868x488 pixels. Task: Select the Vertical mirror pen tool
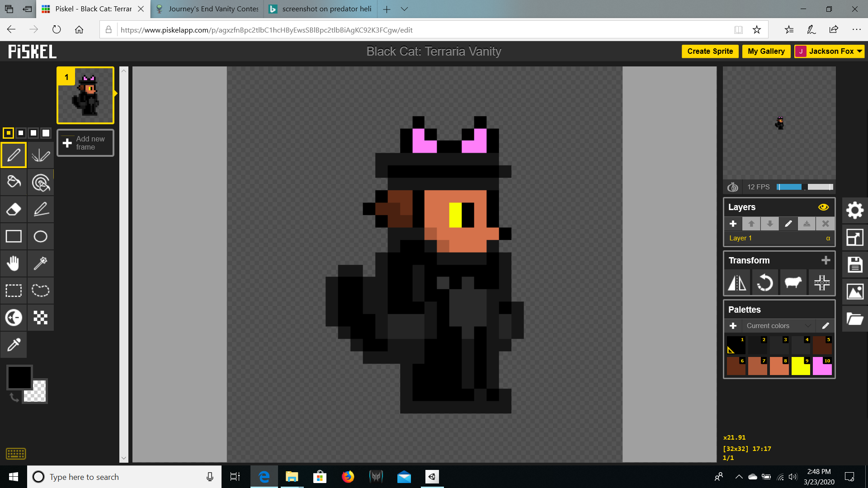point(41,155)
